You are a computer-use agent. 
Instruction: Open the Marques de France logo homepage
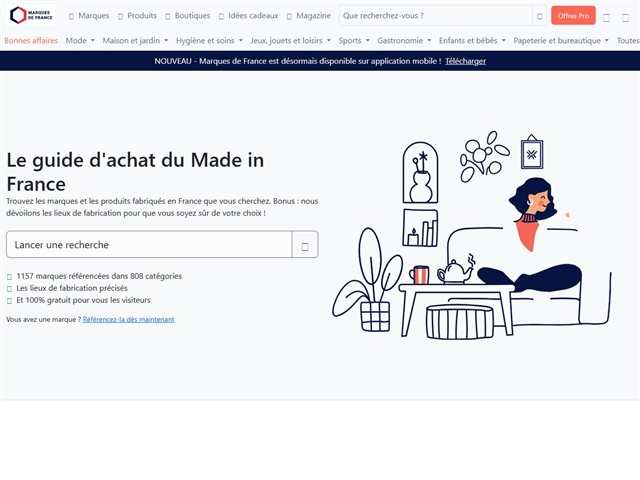pyautogui.click(x=31, y=16)
